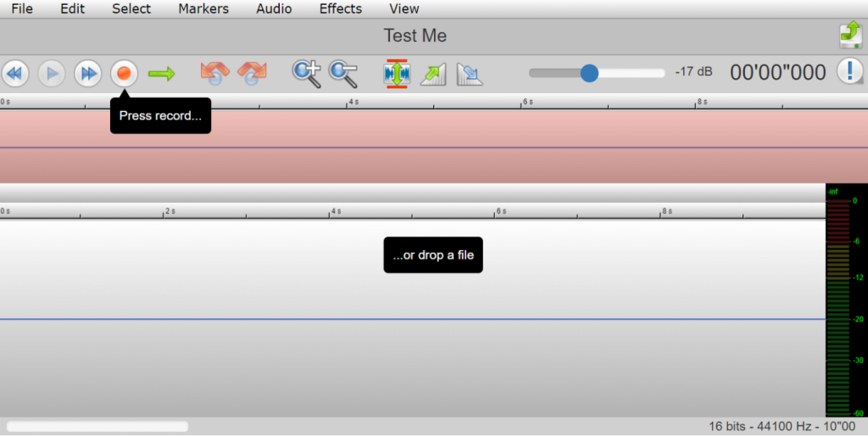Image resolution: width=868 pixels, height=436 pixels.
Task: Click the fast forward button
Action: pos(88,74)
